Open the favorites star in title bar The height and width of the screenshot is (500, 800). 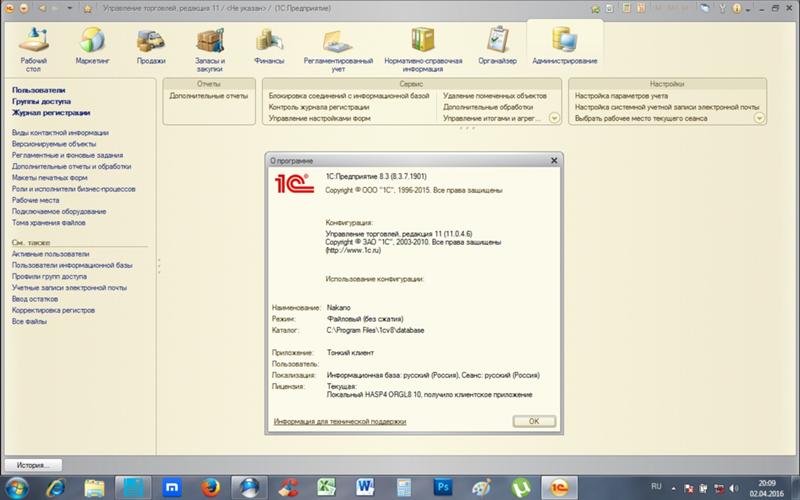(88, 8)
